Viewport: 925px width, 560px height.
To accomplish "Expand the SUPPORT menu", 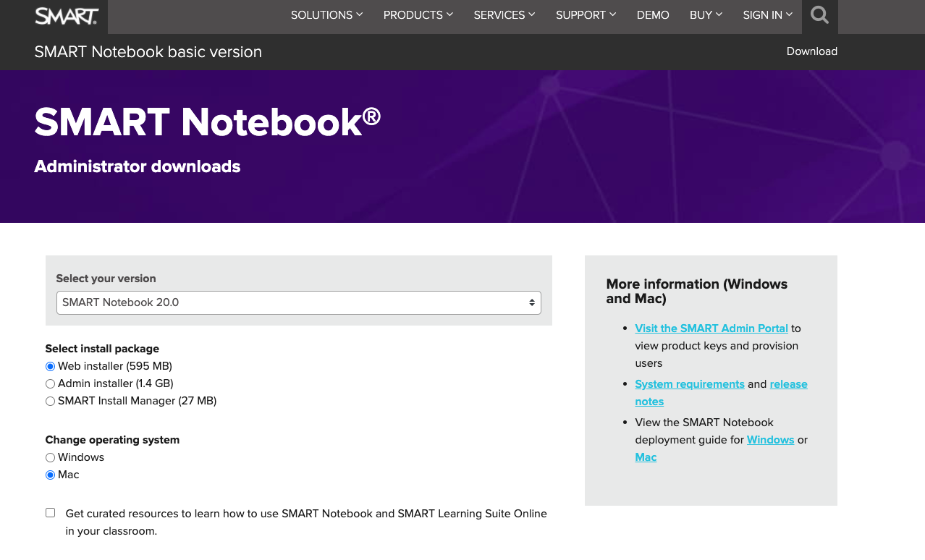I will click(x=586, y=15).
